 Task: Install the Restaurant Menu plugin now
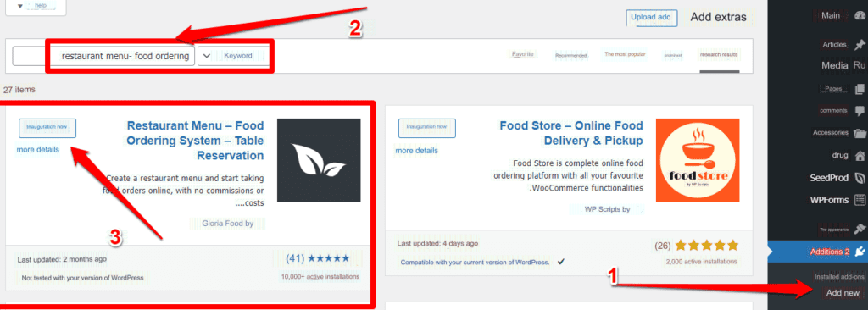click(x=47, y=127)
